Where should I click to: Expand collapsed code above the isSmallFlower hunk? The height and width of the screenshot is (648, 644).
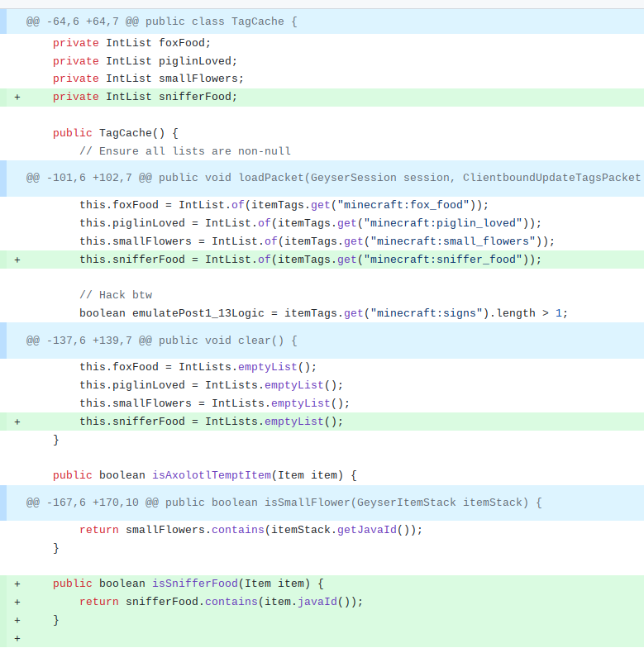point(3,503)
